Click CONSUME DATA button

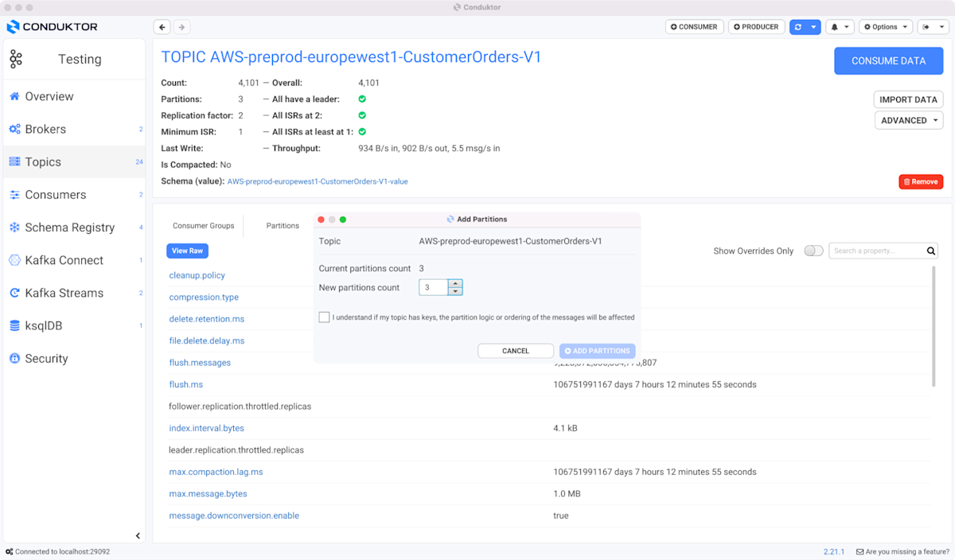point(888,60)
